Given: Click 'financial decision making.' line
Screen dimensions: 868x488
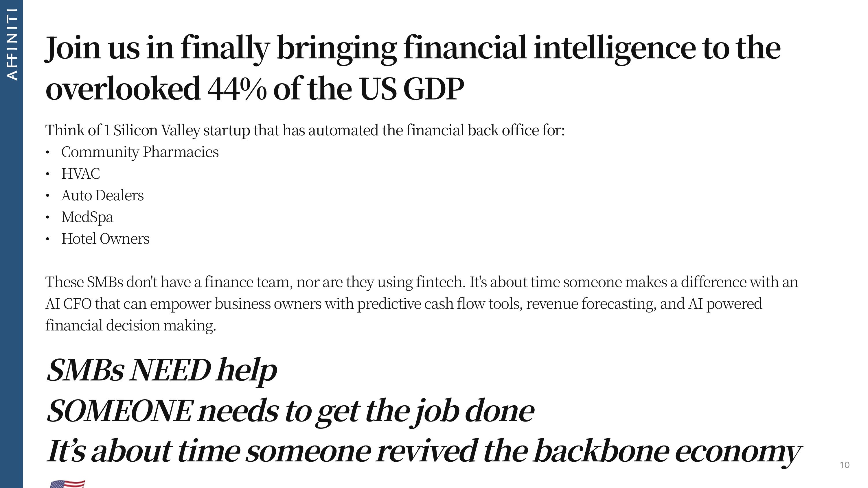Looking at the screenshot, I should tap(131, 326).
